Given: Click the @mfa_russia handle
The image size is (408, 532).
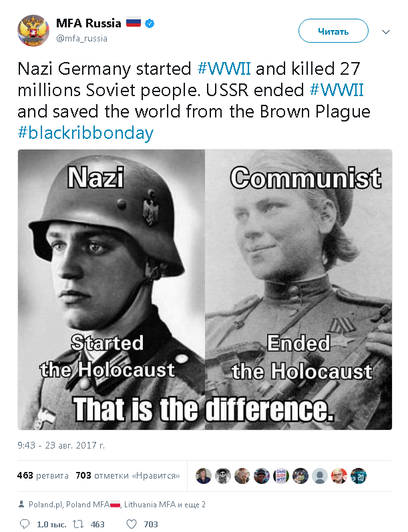Looking at the screenshot, I should pos(81,38).
